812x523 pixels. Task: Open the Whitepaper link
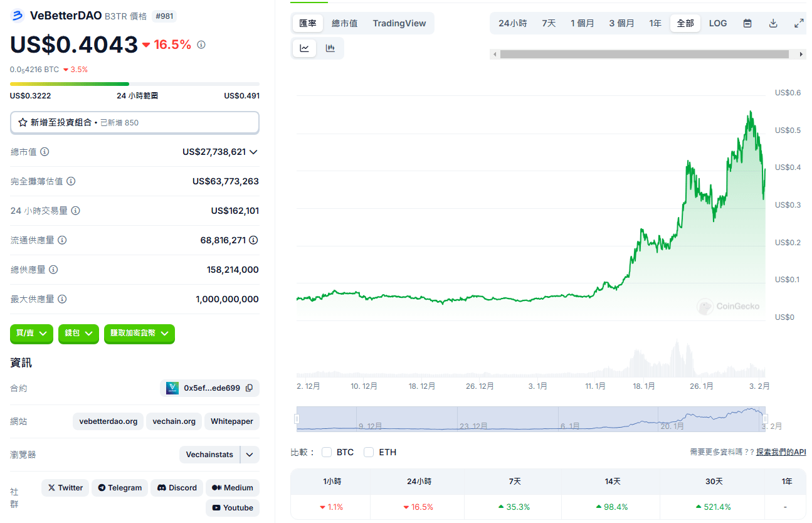pos(232,421)
